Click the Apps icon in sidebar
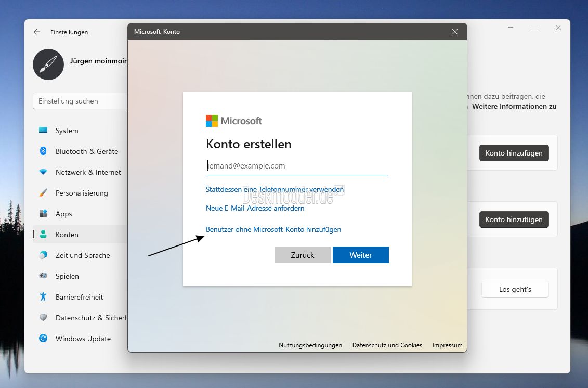The height and width of the screenshot is (388, 588). pos(43,214)
